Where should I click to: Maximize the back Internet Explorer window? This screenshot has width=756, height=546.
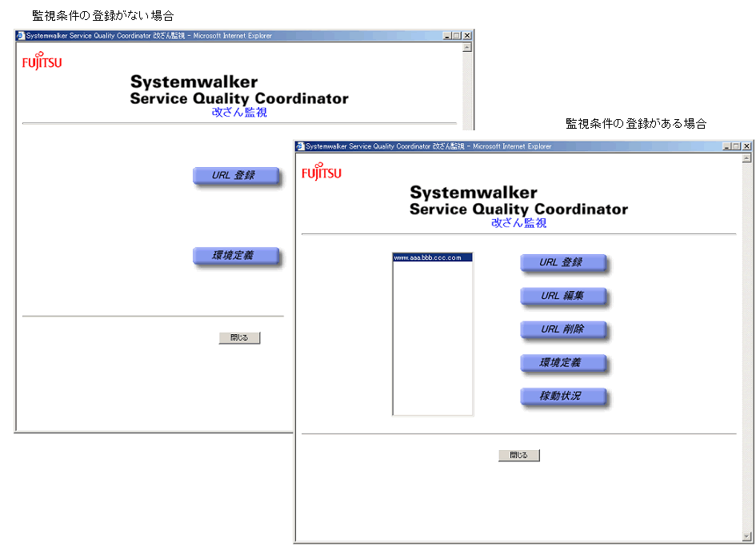click(x=456, y=36)
